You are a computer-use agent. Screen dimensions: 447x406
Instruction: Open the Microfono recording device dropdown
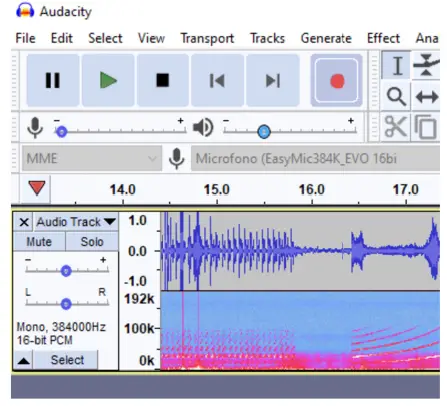315,158
